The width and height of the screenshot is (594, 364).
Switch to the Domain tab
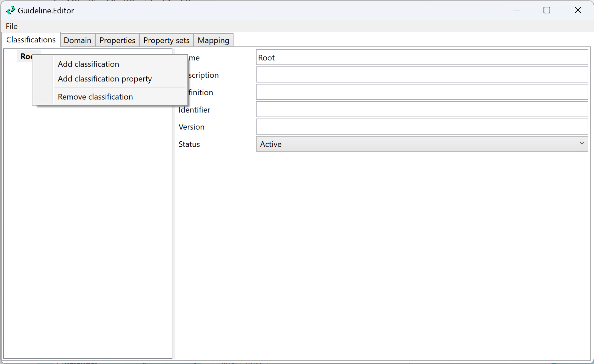coord(78,40)
